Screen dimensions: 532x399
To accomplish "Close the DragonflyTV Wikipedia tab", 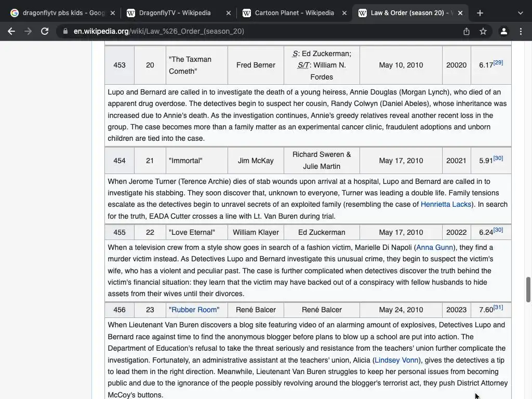I will (x=229, y=13).
